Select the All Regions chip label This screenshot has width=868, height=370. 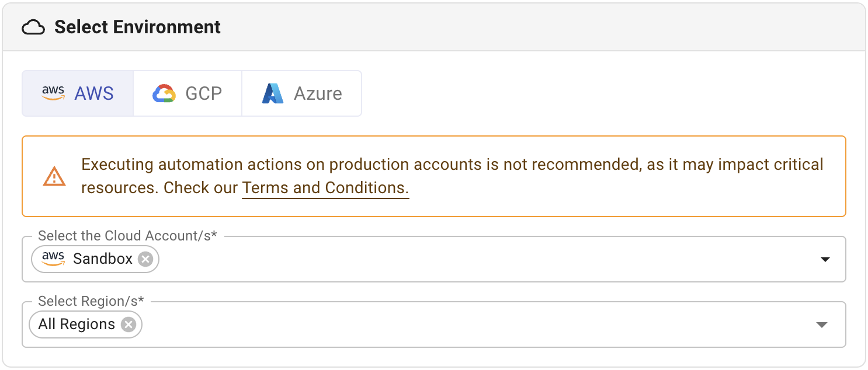tap(77, 324)
